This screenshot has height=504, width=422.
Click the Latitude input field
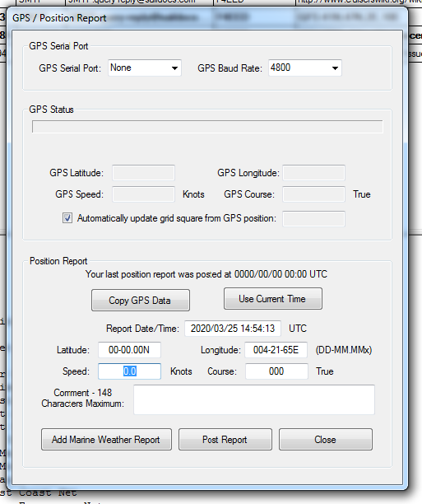(129, 350)
